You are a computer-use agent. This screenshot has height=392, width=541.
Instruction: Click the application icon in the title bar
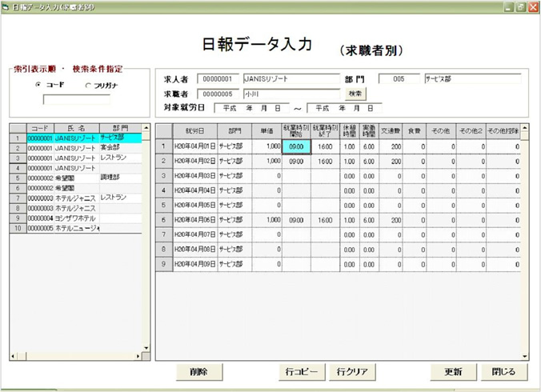point(6,6)
